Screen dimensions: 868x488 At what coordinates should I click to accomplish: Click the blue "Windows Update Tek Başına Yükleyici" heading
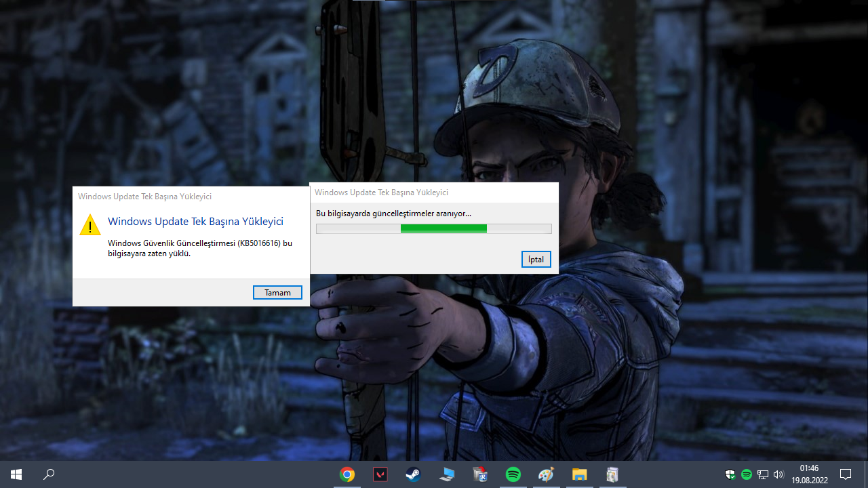pyautogui.click(x=195, y=222)
